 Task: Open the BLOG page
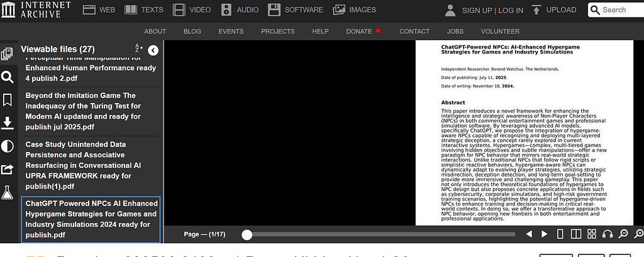pyautogui.click(x=192, y=31)
